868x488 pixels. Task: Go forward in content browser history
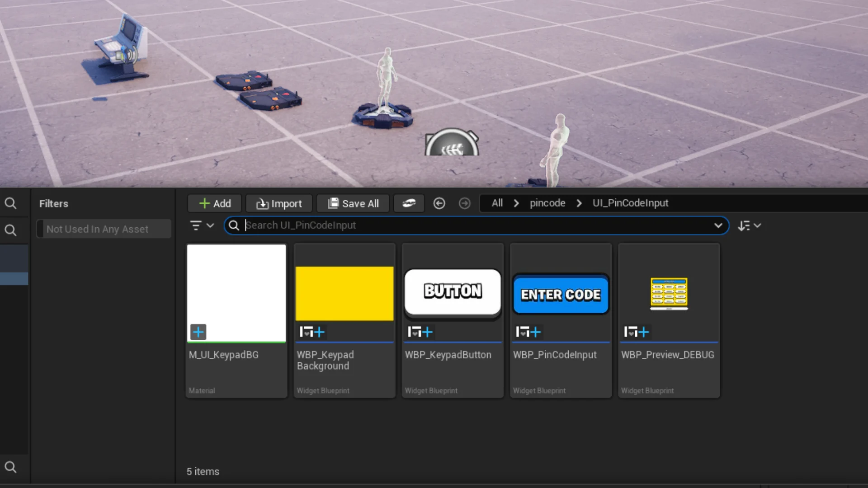(464, 203)
